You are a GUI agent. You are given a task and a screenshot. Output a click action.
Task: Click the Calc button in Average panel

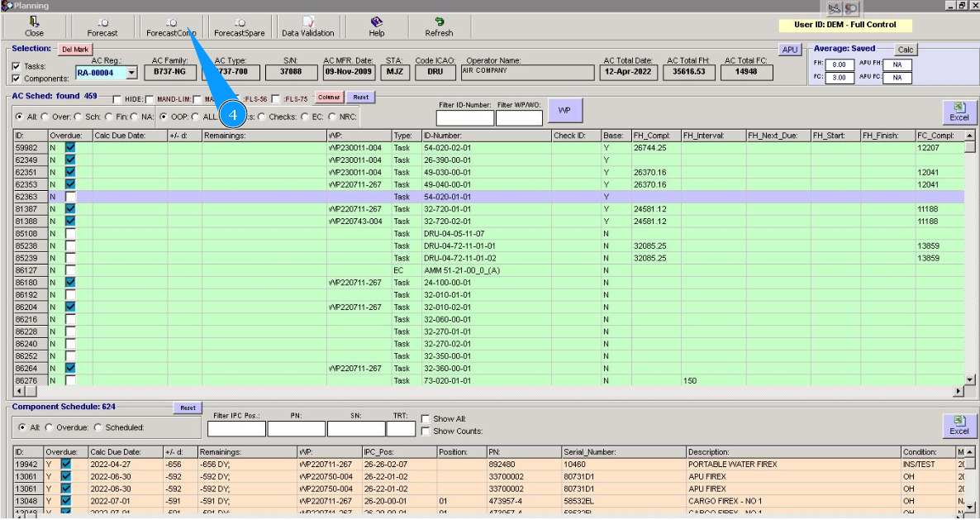pyautogui.click(x=906, y=50)
